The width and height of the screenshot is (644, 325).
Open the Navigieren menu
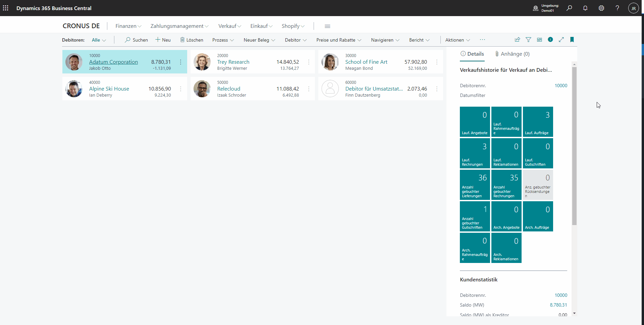pos(385,40)
